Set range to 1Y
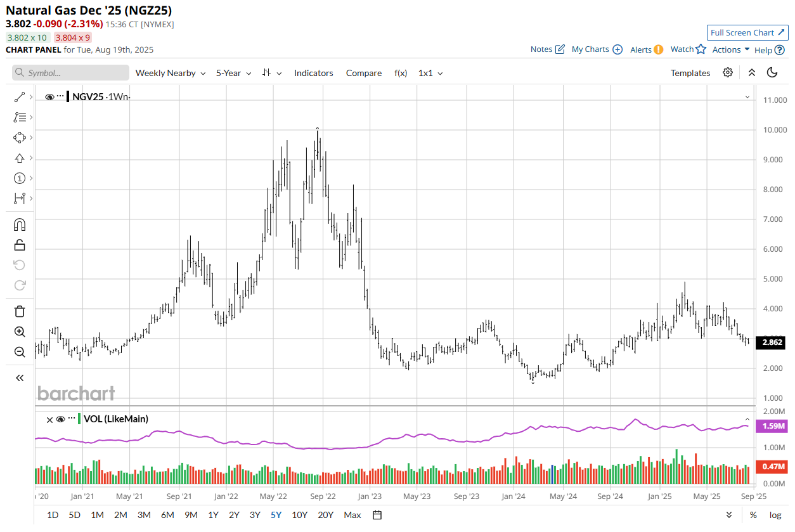 click(x=213, y=515)
